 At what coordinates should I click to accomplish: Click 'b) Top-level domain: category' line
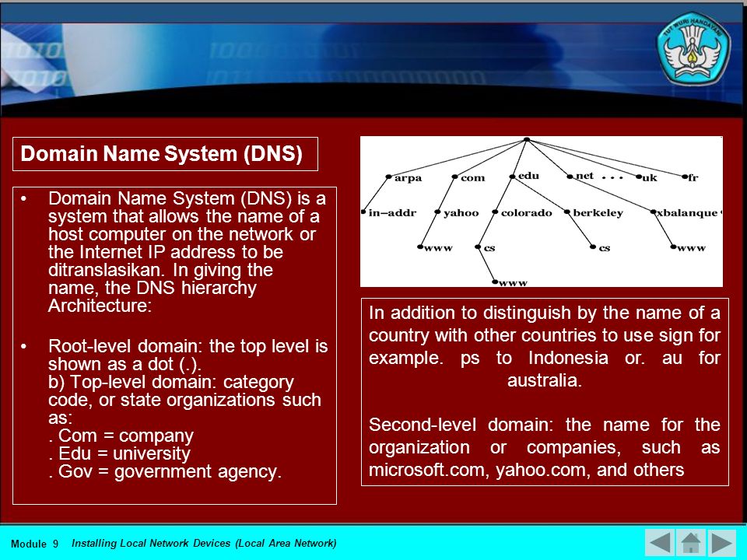[x=171, y=383]
